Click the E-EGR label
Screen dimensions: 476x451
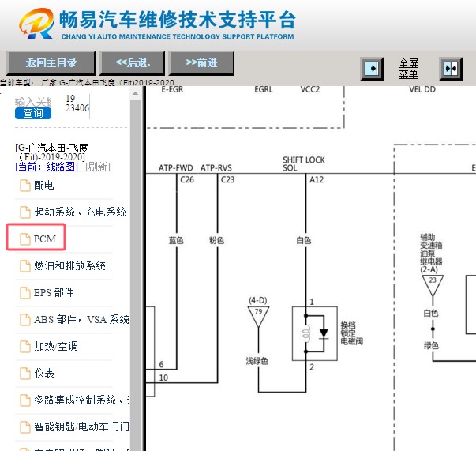click(172, 89)
